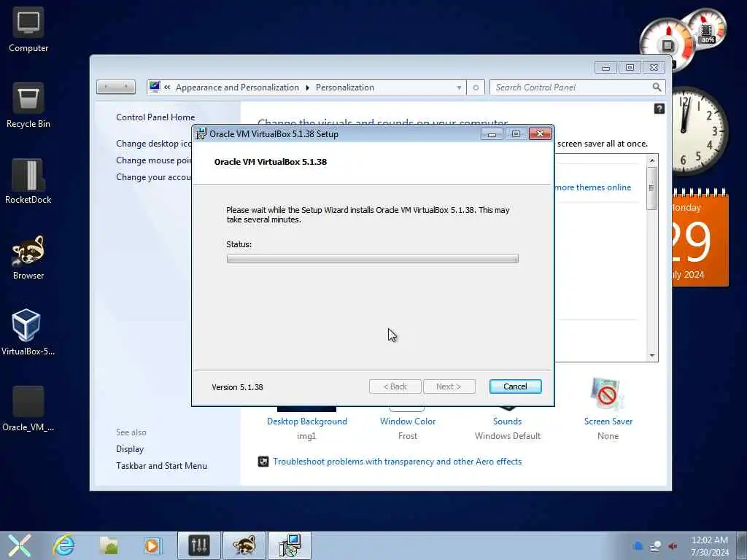
Task: Launch Internet Explorer from the taskbar
Action: pos(63,545)
